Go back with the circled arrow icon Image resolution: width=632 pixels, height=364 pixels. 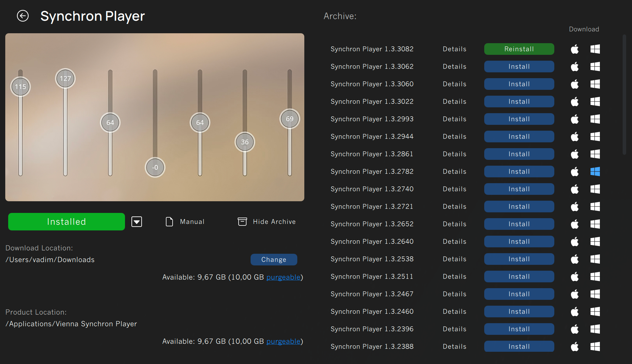click(x=23, y=16)
